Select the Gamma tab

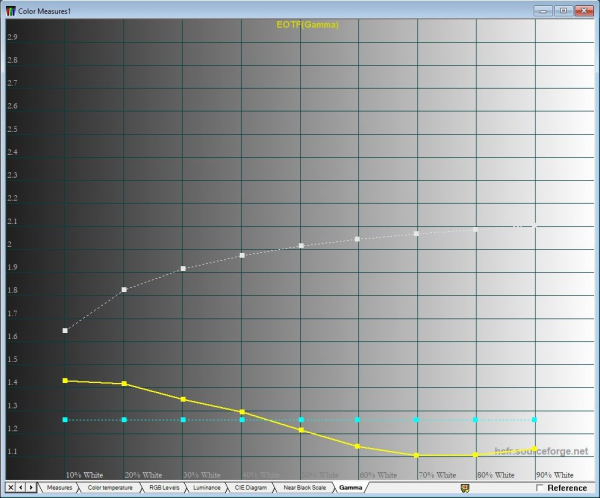click(351, 488)
